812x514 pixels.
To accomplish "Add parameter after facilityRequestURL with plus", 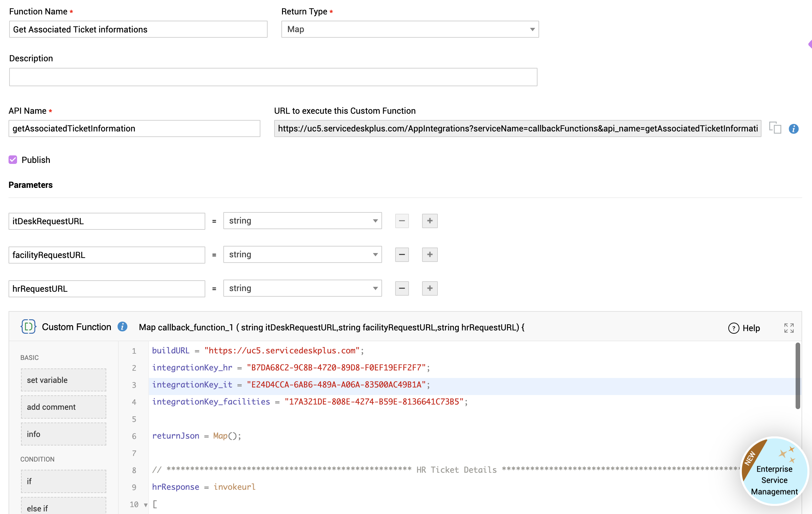I will 430,254.
